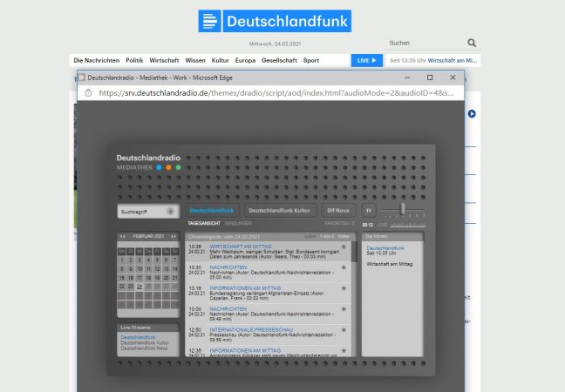Switch to the Deutschlandfunk Kultur station tab

click(279, 211)
